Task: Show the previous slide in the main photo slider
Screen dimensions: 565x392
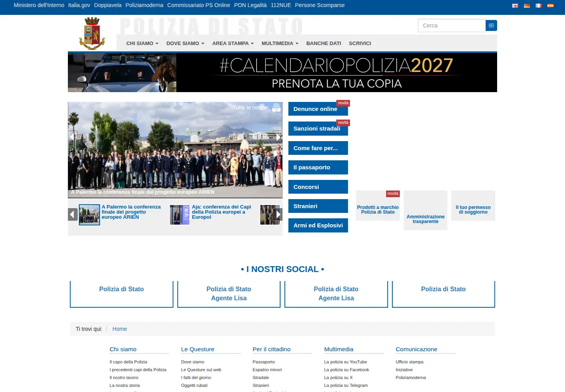Action: pos(72,137)
